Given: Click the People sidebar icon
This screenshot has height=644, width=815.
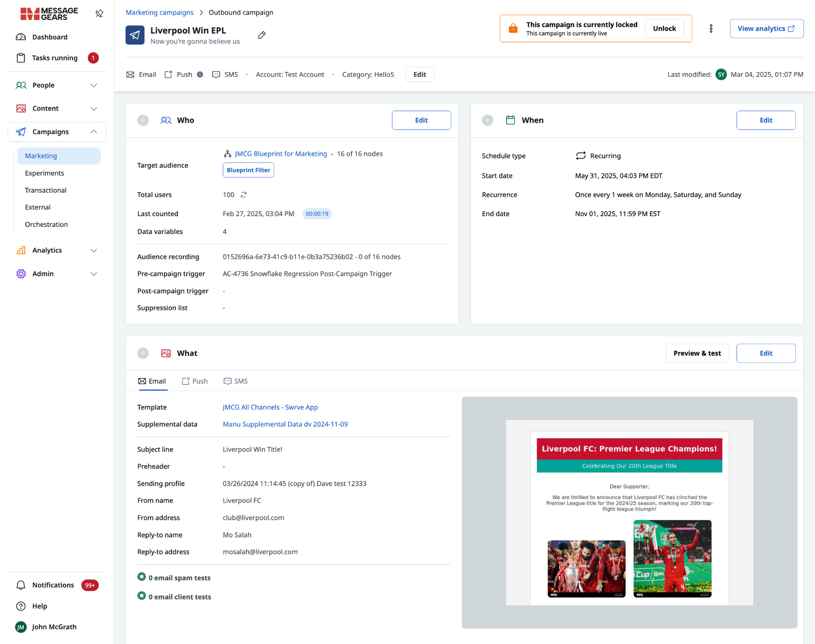Looking at the screenshot, I should coord(21,85).
